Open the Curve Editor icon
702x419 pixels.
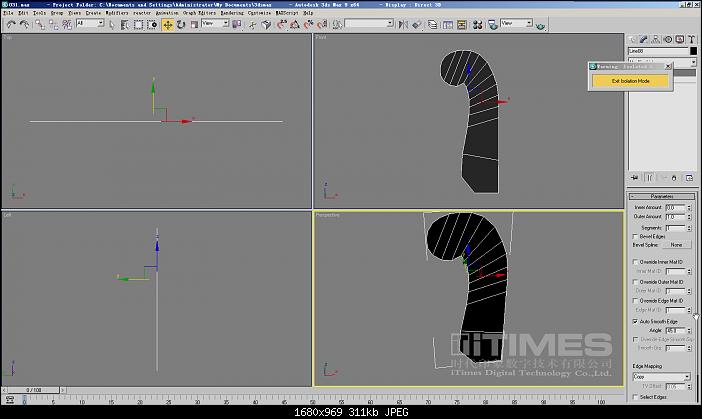pos(447,25)
